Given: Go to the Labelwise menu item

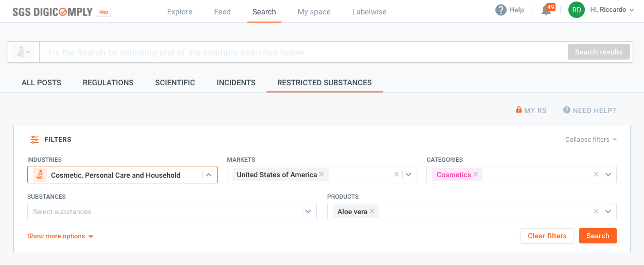Looking at the screenshot, I should (369, 12).
